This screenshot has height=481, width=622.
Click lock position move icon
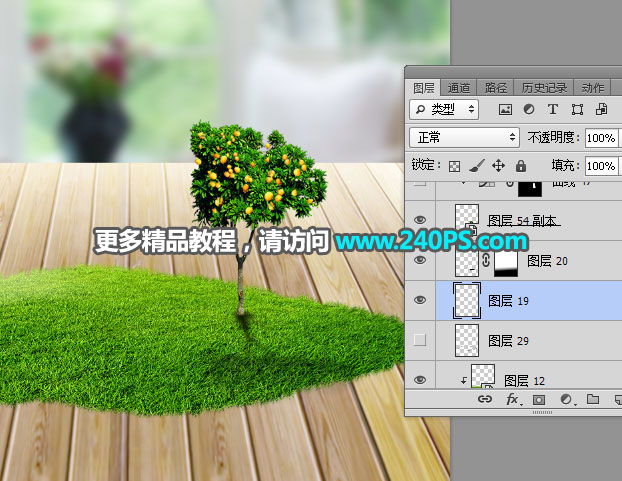499,165
